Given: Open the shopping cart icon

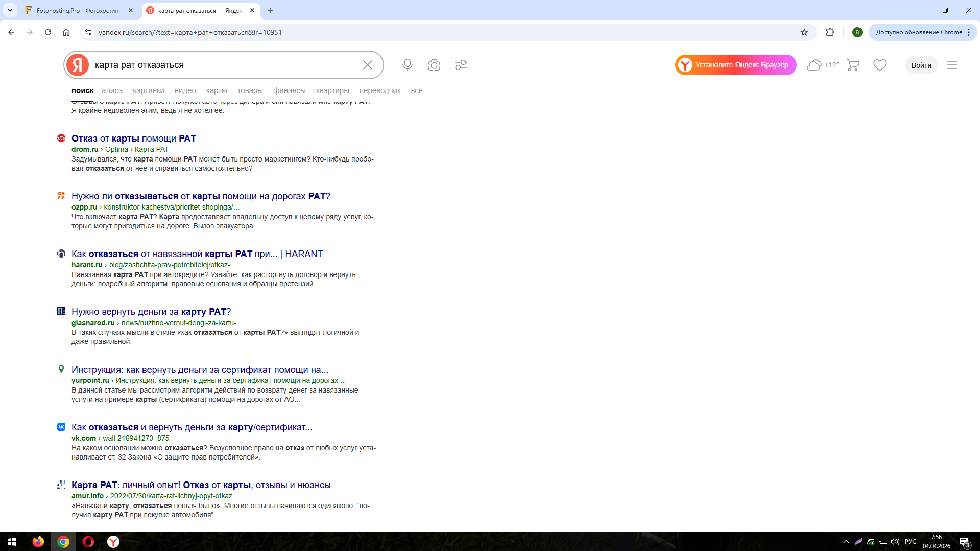Looking at the screenshot, I should (853, 65).
